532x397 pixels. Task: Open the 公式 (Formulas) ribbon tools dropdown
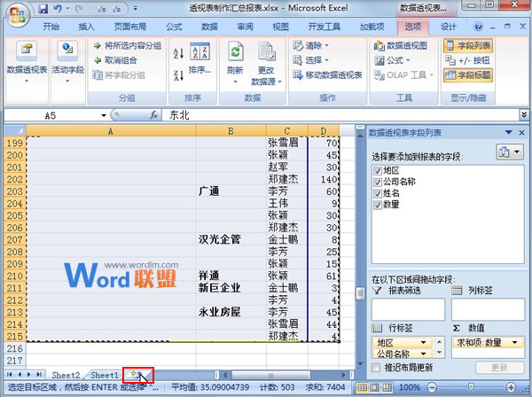(x=392, y=60)
